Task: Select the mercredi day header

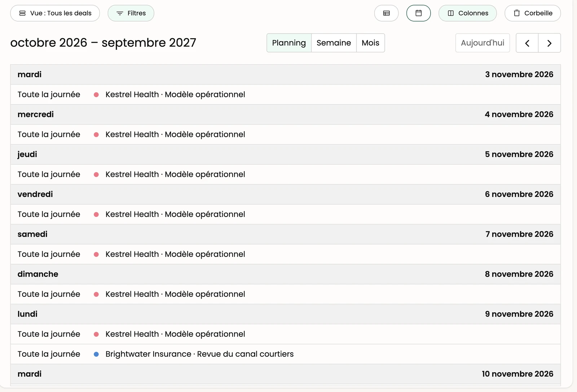Action: pyautogui.click(x=286, y=115)
